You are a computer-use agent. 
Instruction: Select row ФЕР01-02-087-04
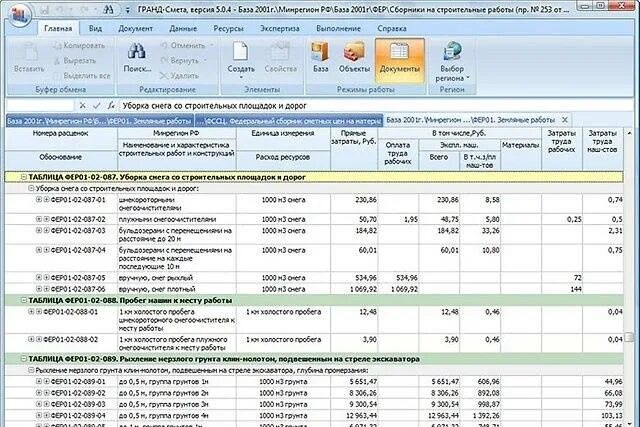click(314, 258)
